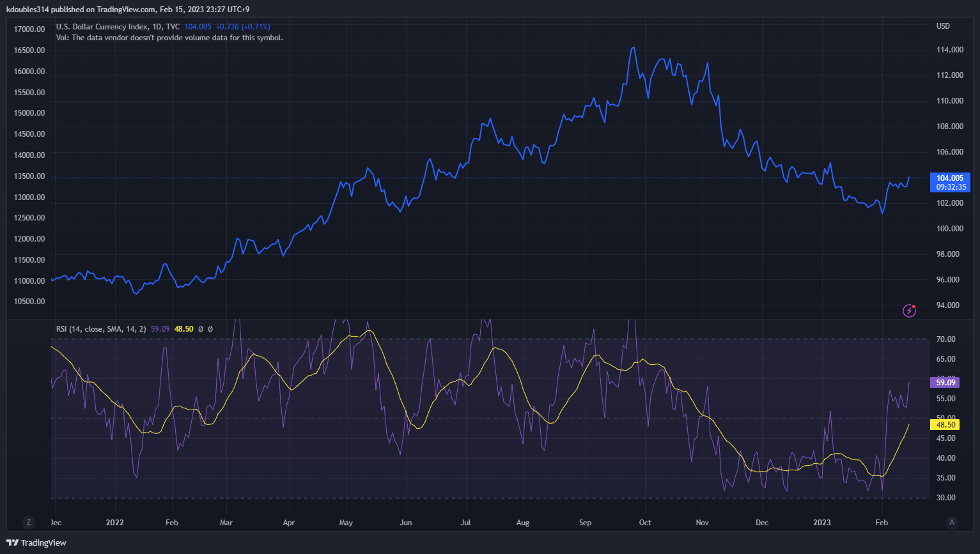The width and height of the screenshot is (980, 554).
Task: Click the volume data unavailable message
Action: (x=169, y=38)
